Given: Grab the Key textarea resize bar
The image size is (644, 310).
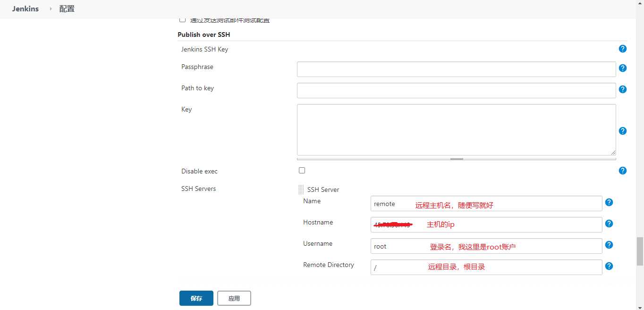Looking at the screenshot, I should 456,159.
